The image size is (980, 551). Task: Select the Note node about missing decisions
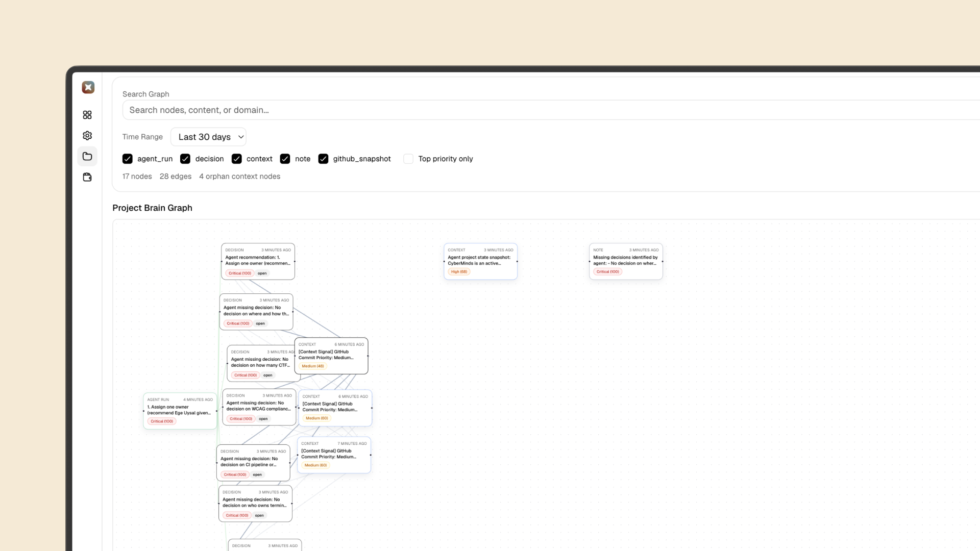(x=626, y=261)
